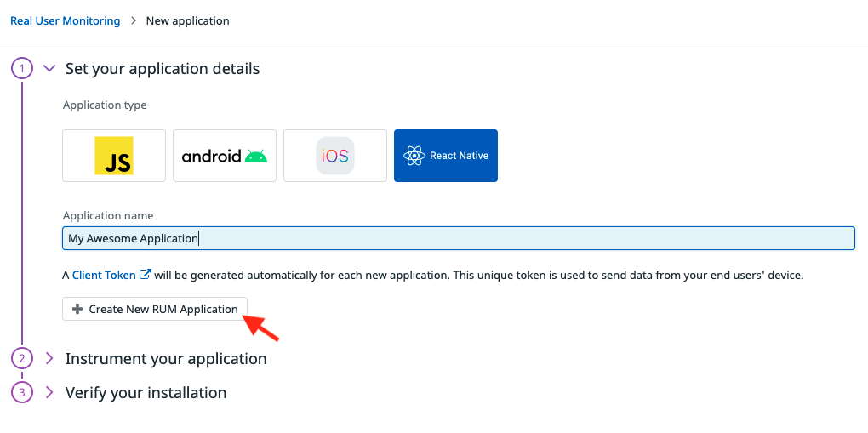Screen dimensions: 868x433
Task: Pick the iOS application type
Action: (335, 156)
